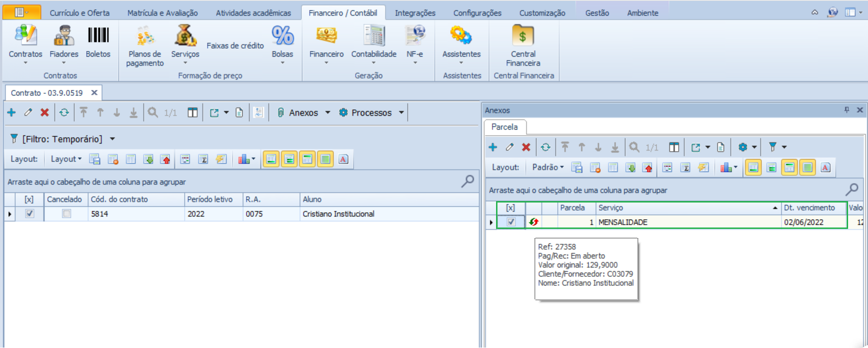Click Faixas de crédito

235,45
